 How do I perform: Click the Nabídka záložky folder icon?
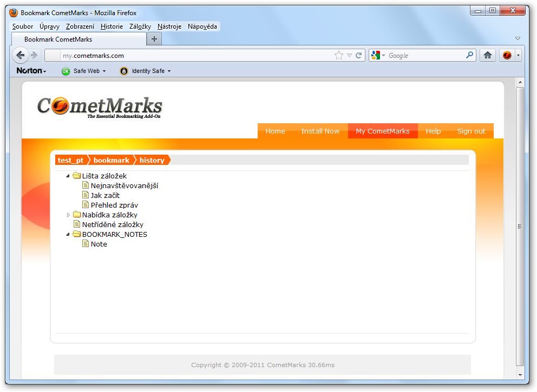pos(77,215)
